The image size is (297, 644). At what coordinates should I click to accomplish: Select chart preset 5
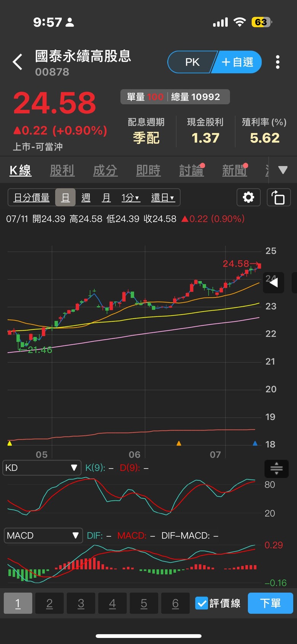click(144, 603)
